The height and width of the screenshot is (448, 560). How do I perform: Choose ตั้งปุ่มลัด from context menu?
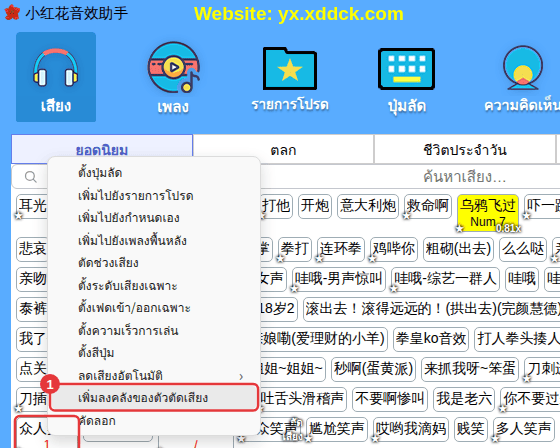[154, 173]
